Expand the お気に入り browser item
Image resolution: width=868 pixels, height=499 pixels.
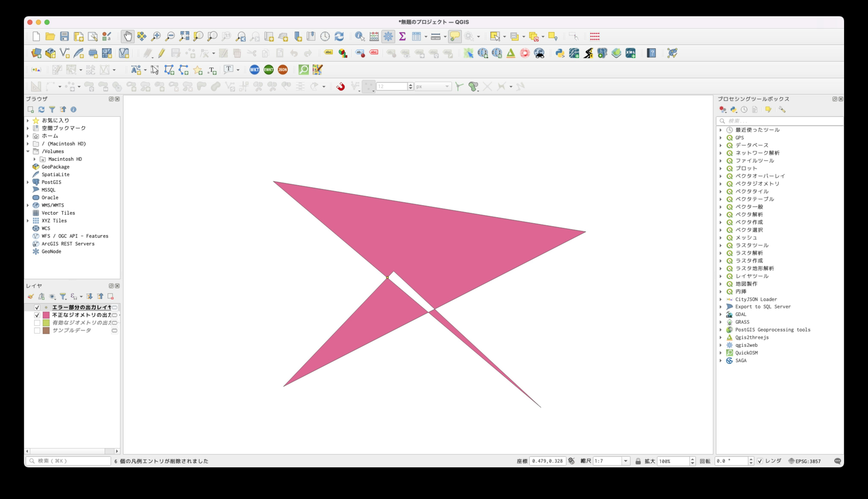[28, 120]
